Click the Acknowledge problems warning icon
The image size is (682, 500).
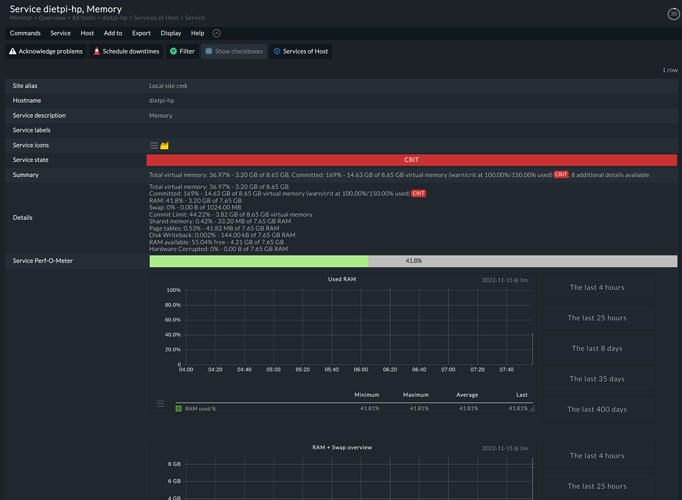[13, 51]
